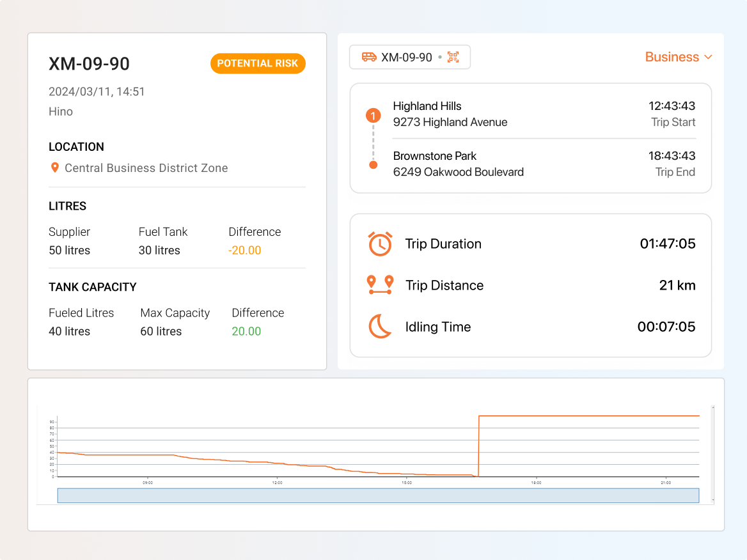This screenshot has width=747, height=560.
Task: Expand the chevron arrow beside Business
Action: pos(708,57)
